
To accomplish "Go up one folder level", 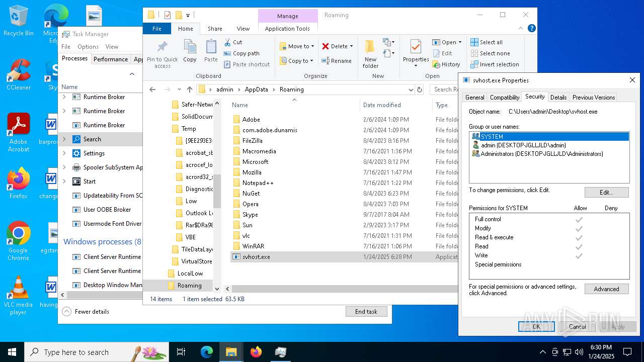I will pyautogui.click(x=189, y=89).
